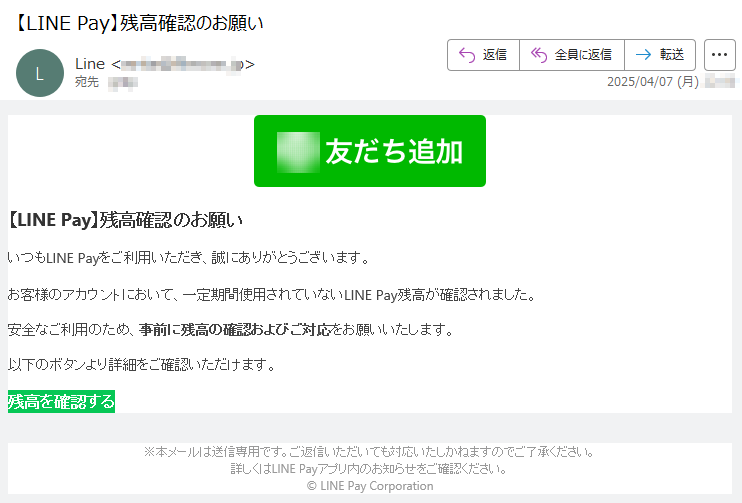Image resolution: width=742 pixels, height=503 pixels.
Task: Open the more actions ellipsis menu
Action: [719, 55]
